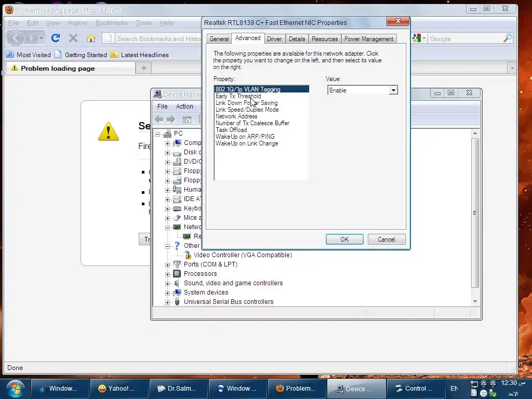Screen dimensions: 532x399
Task: Open the Value dropdown showing Enable
Action: coord(393,90)
